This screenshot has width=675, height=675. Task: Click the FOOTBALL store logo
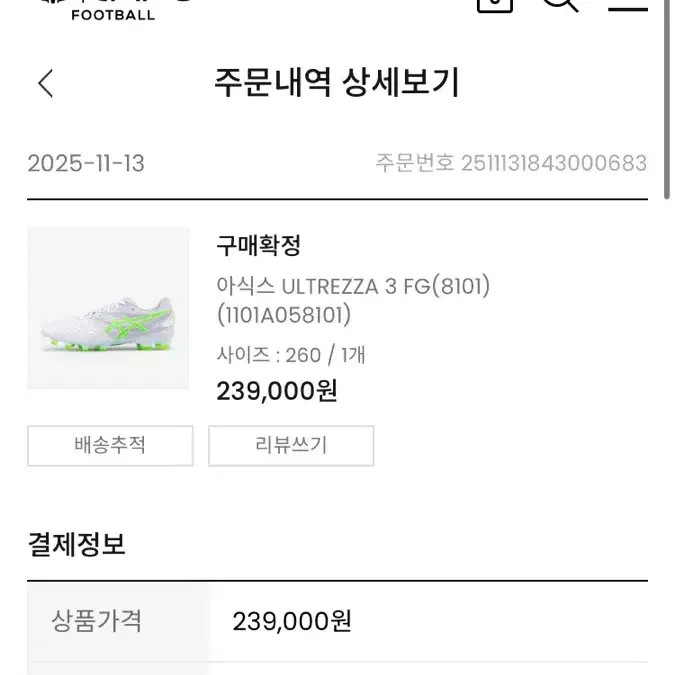tap(112, 12)
